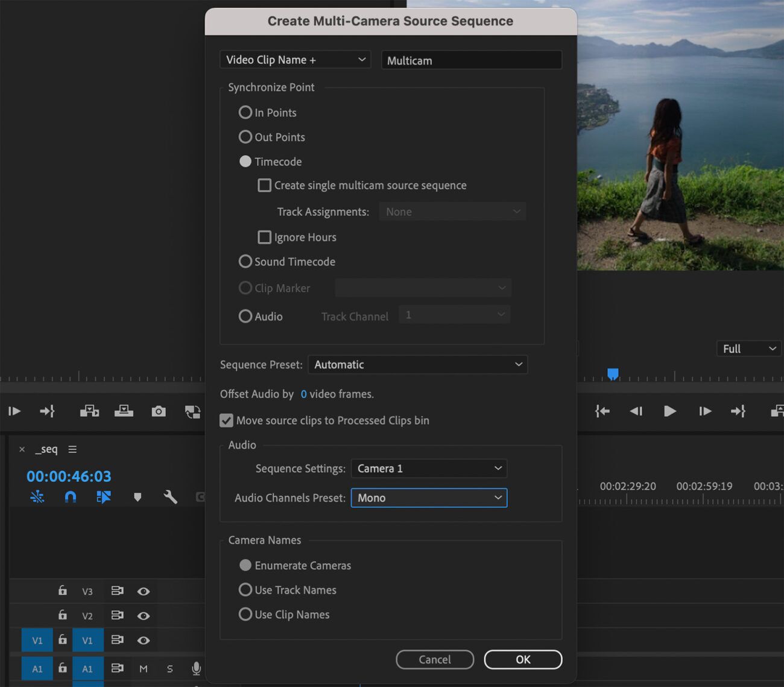This screenshot has width=784, height=687.
Task: Click the Add Marker icon
Action: point(138,497)
